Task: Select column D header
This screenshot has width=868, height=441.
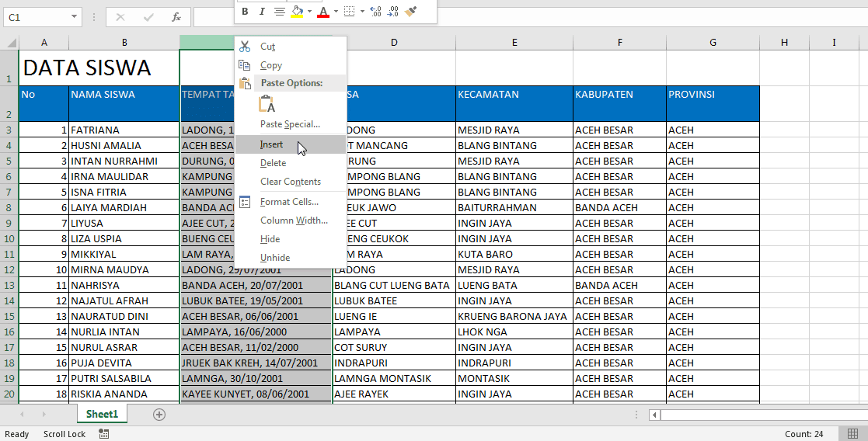Action: pos(394,43)
